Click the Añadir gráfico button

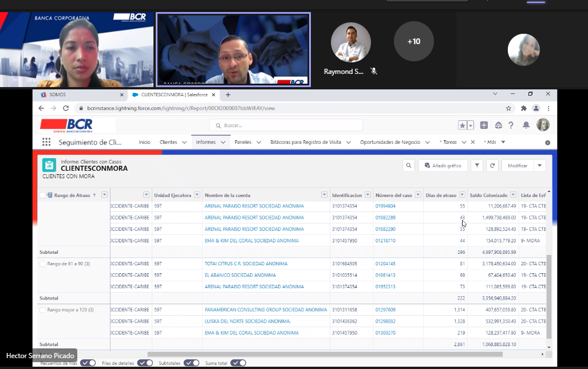coord(443,166)
